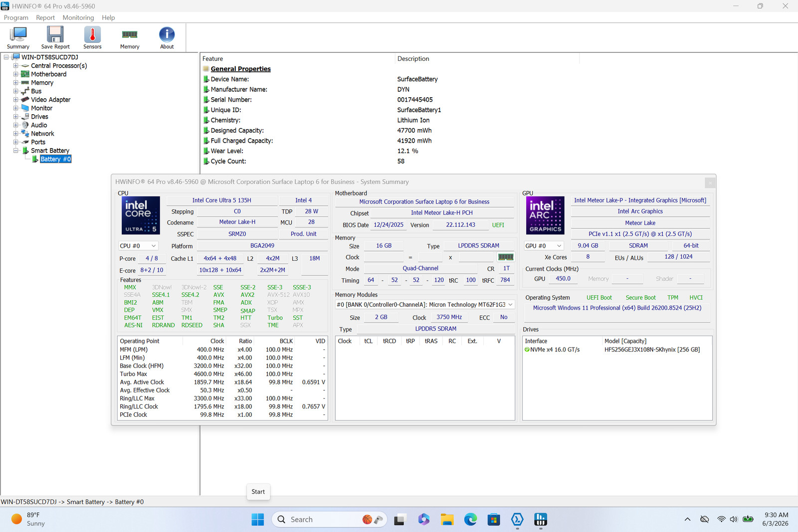Click the Cycle Count row label

click(228, 162)
